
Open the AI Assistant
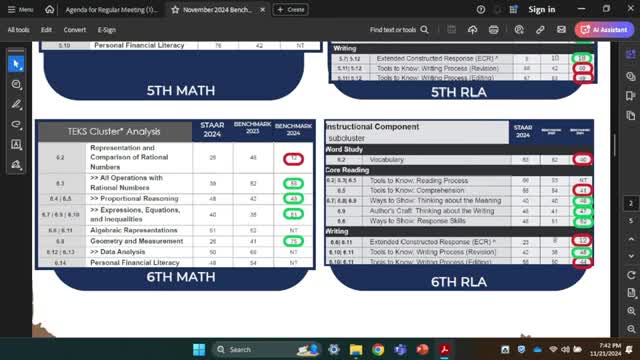click(604, 30)
